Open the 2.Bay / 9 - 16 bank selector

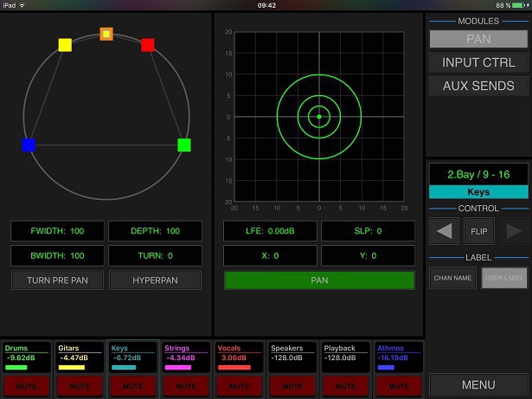[x=478, y=174]
